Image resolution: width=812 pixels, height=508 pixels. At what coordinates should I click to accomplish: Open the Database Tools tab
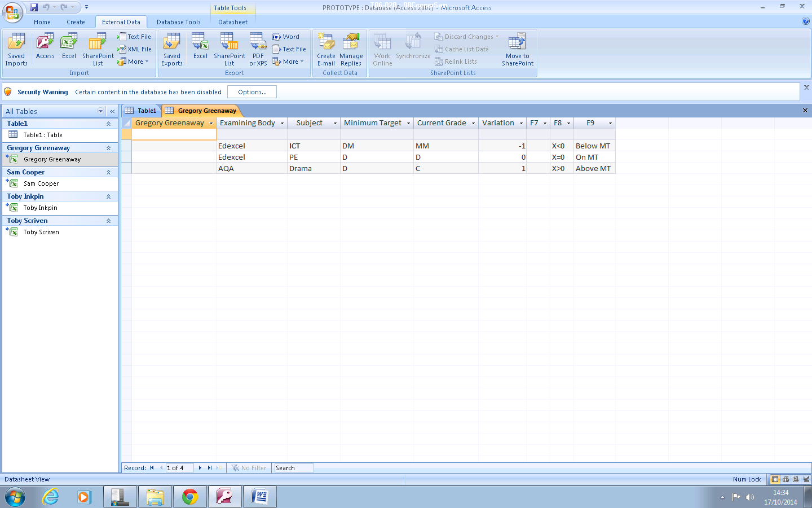coord(179,22)
